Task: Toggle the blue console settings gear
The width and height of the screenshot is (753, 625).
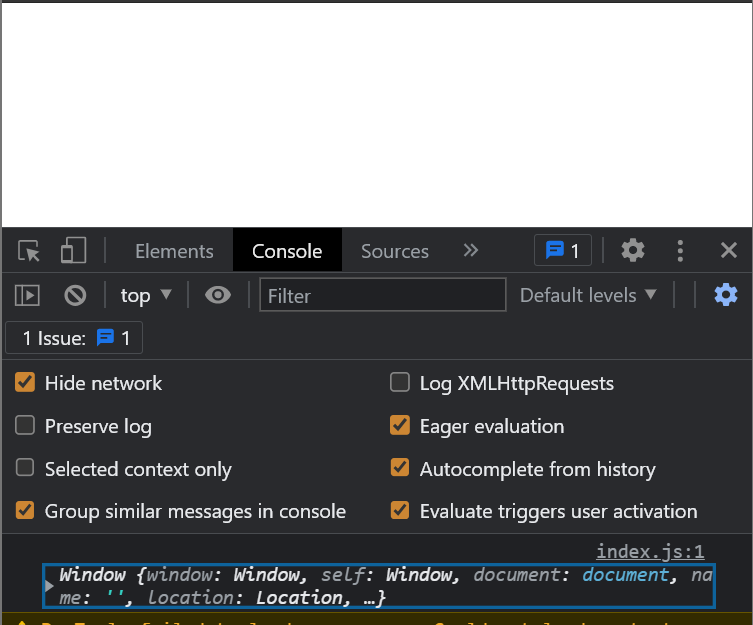Action: pyautogui.click(x=726, y=295)
